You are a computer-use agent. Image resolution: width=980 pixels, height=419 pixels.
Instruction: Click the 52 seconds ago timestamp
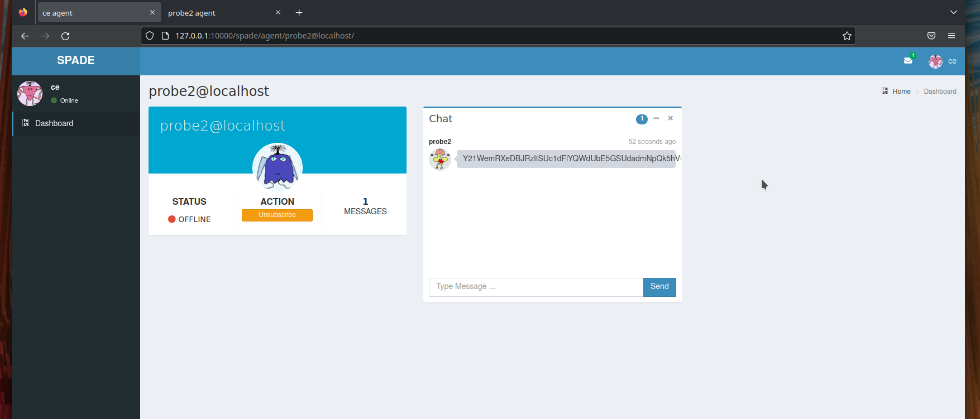click(x=652, y=142)
